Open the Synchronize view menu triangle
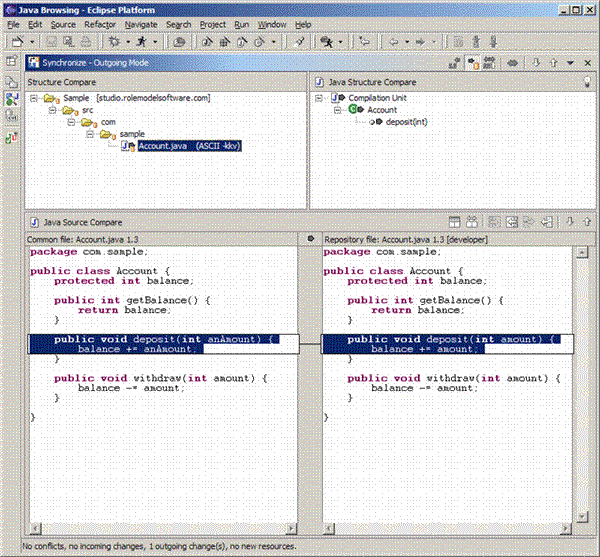The image size is (600, 557). pos(570,63)
